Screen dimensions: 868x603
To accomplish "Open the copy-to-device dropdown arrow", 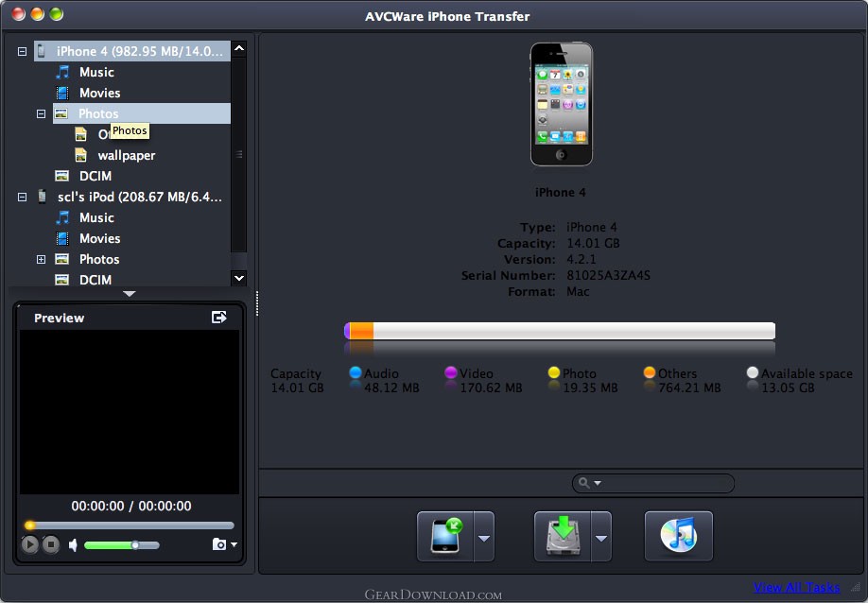I will (x=484, y=538).
